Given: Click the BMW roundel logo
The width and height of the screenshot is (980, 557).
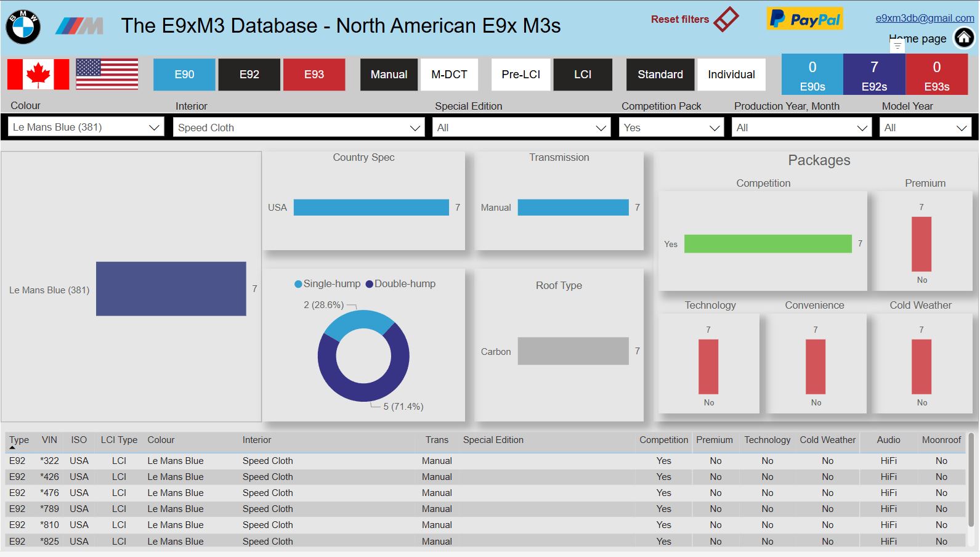Looking at the screenshot, I should pyautogui.click(x=23, y=26).
